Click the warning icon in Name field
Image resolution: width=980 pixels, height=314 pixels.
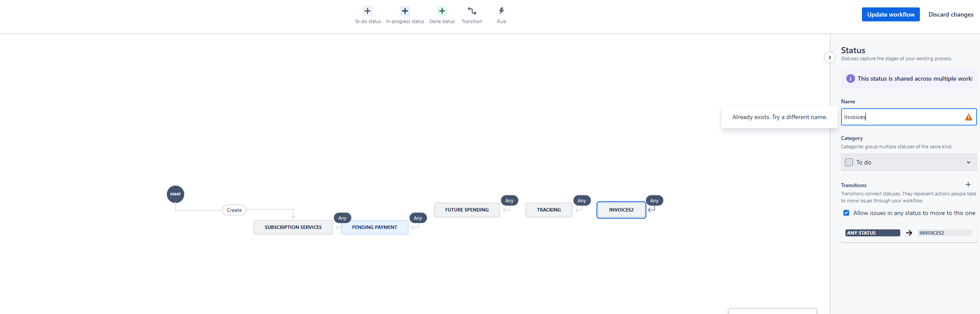pos(969,117)
